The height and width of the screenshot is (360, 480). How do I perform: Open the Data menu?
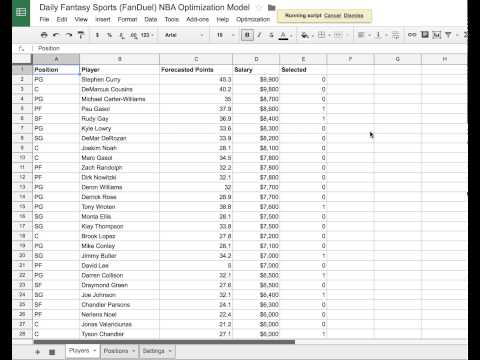click(x=151, y=19)
